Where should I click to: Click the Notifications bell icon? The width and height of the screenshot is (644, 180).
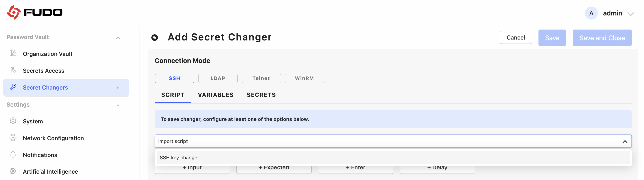[13, 155]
